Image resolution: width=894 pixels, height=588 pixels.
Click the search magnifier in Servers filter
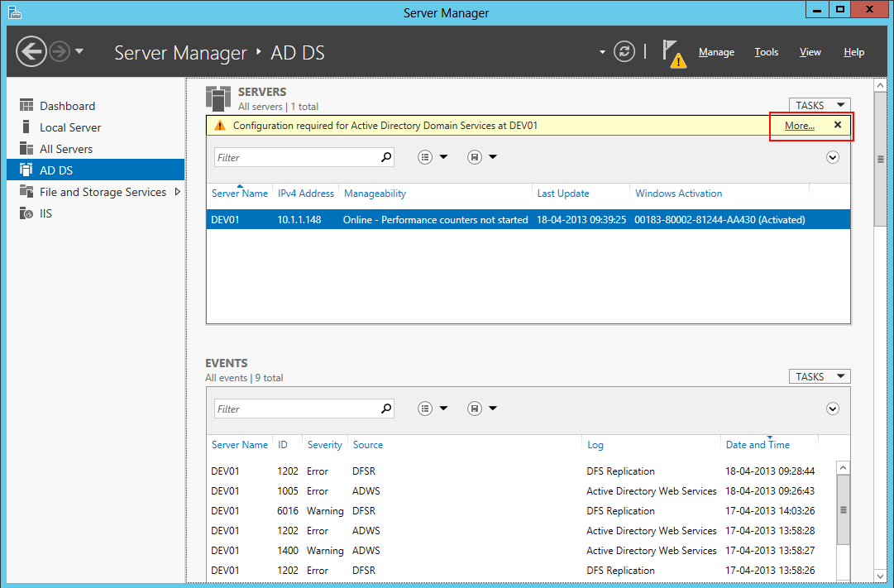coord(385,157)
